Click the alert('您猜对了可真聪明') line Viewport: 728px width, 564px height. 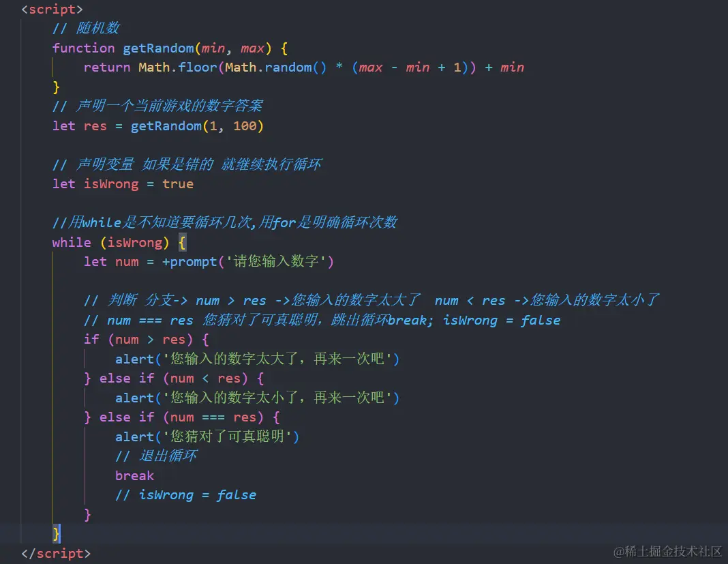tap(207, 436)
